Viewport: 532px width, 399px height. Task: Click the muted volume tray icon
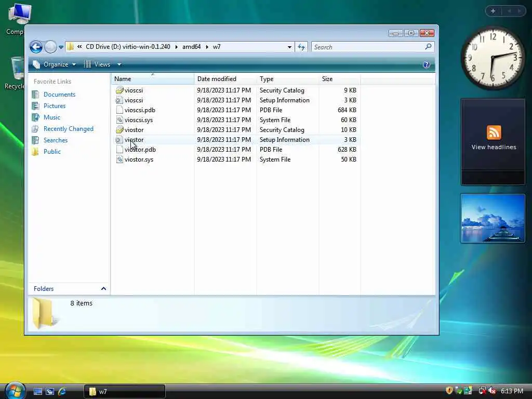(x=493, y=391)
